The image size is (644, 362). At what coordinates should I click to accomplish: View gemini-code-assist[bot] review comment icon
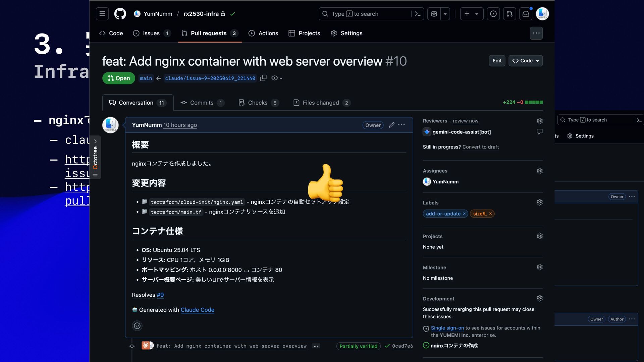pos(539,131)
